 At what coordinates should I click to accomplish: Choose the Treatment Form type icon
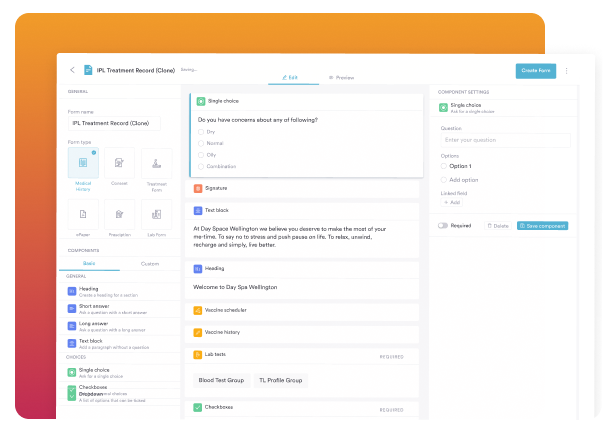(155, 165)
